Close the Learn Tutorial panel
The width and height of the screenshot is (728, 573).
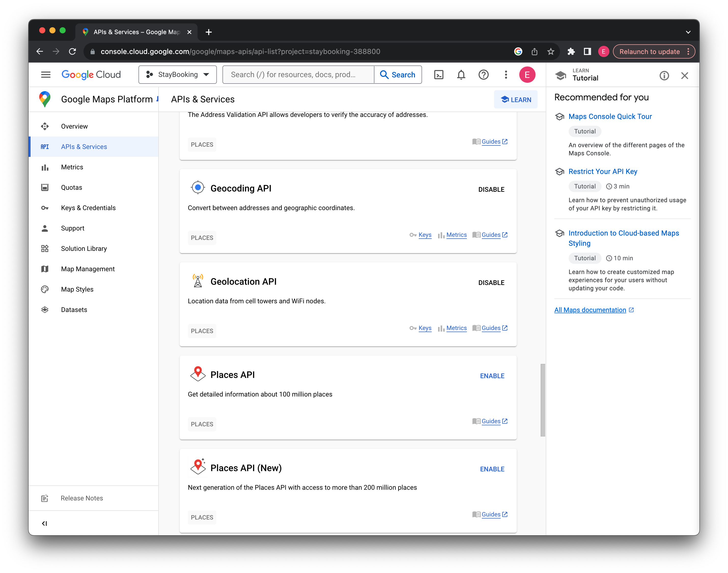(x=684, y=75)
